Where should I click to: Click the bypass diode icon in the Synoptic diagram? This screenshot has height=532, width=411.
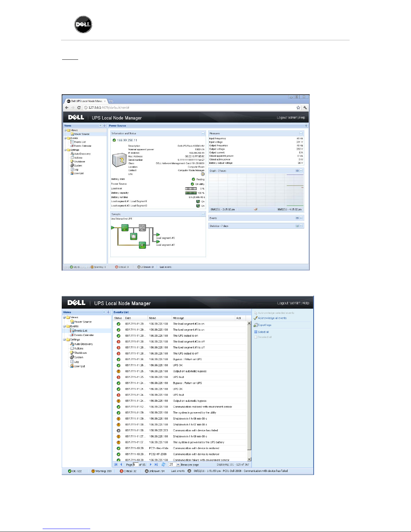143,245
